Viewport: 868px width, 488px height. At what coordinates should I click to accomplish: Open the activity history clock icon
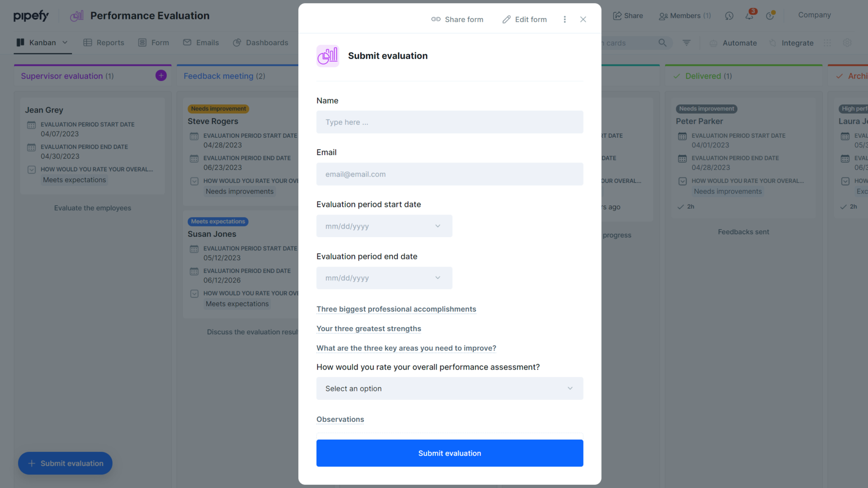tap(729, 16)
